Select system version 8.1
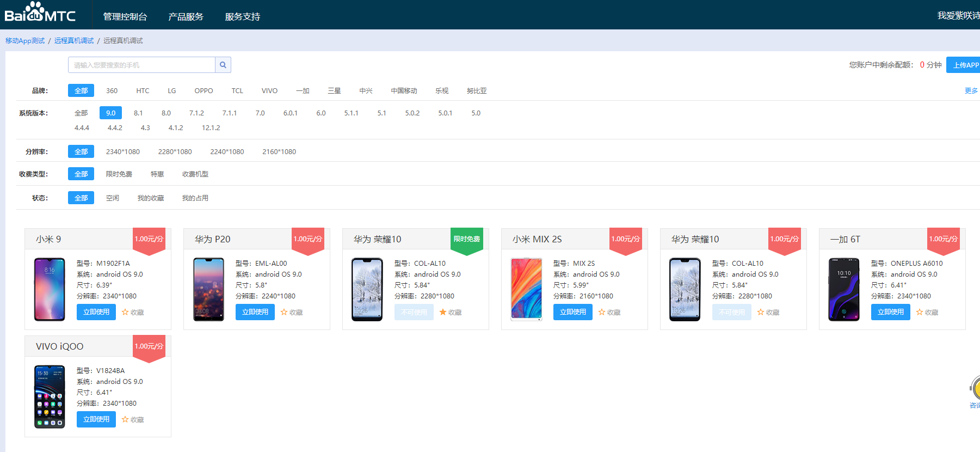This screenshot has height=452, width=980. (138, 113)
